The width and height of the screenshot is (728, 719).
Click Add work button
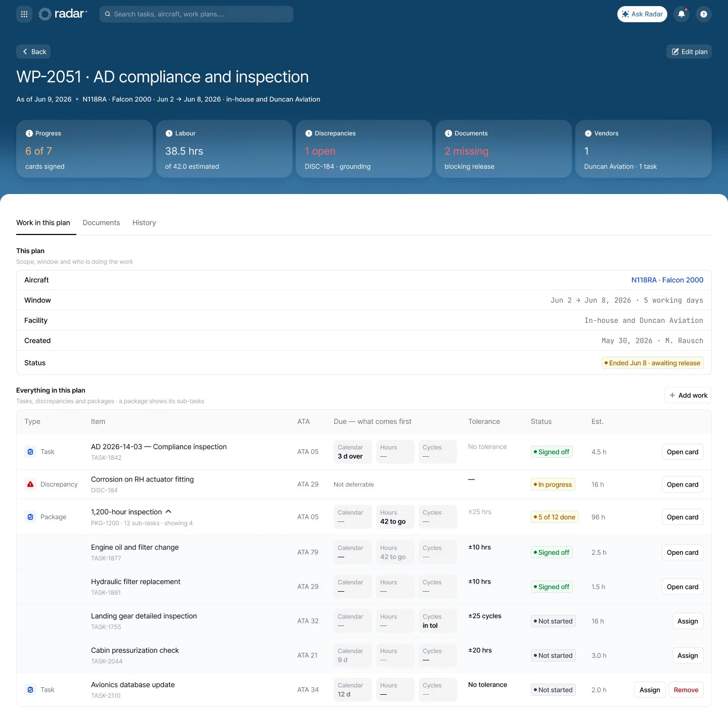pos(688,395)
